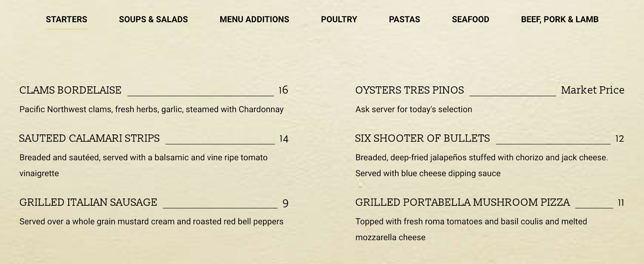Select the Grilled Portabella Mushroom Pizza heading
The height and width of the screenshot is (264, 644).
462,202
